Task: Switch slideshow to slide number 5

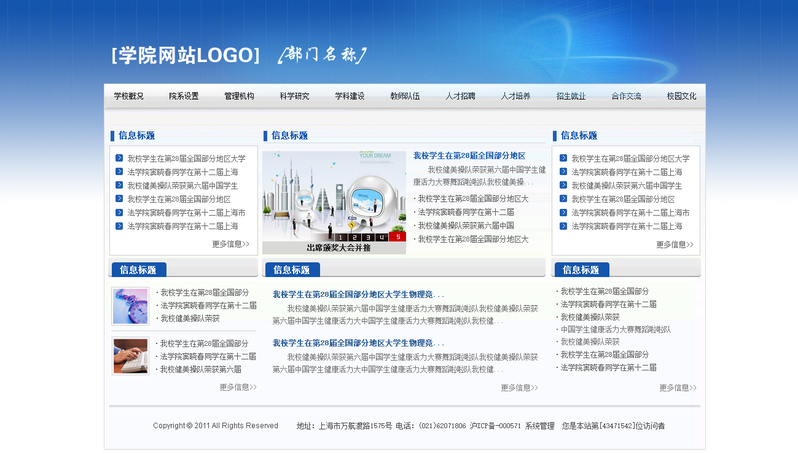Action: tap(399, 237)
